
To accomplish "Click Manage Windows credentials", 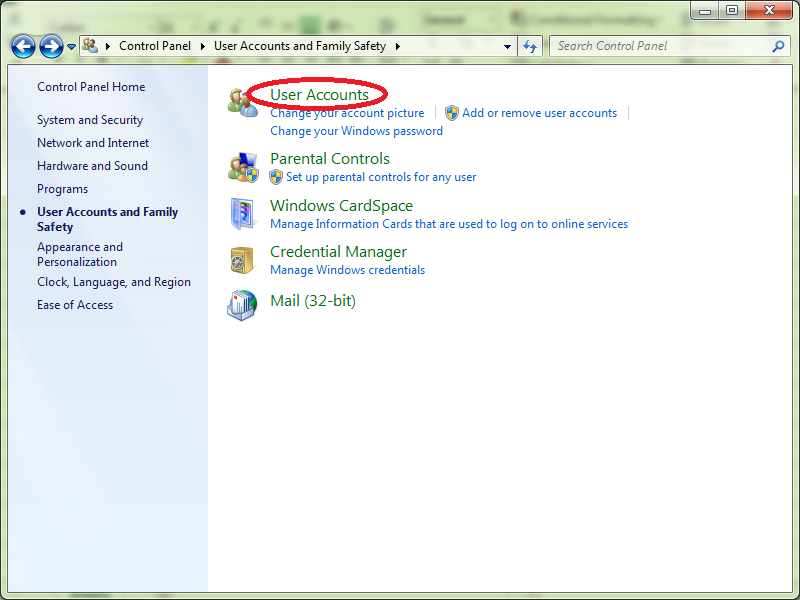I will click(347, 270).
